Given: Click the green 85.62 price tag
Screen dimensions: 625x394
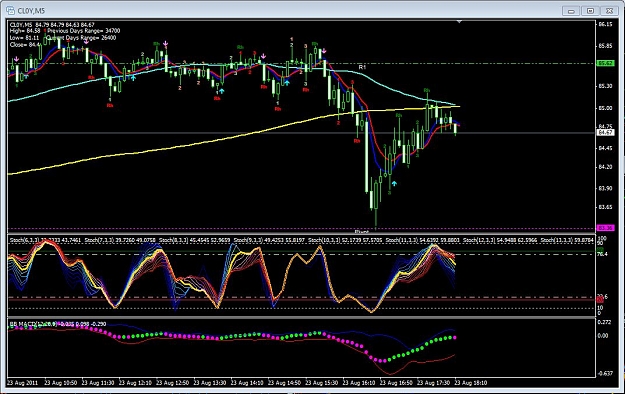Looking at the screenshot, I should [605, 63].
